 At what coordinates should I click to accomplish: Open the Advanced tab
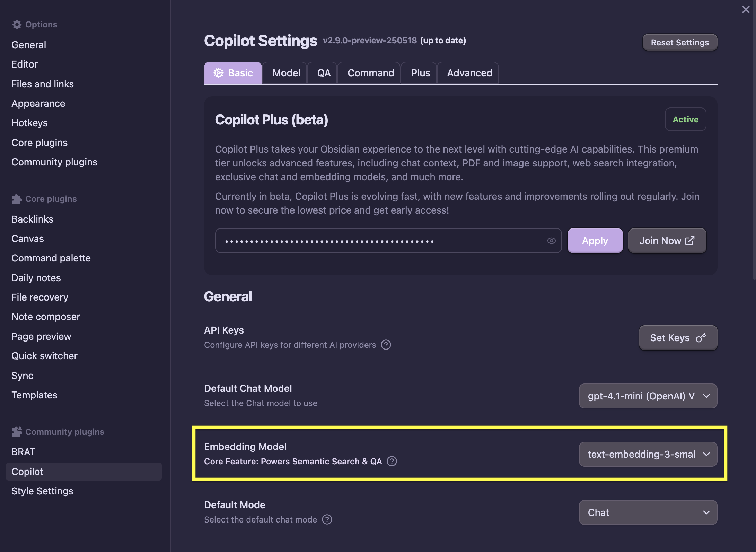(469, 73)
